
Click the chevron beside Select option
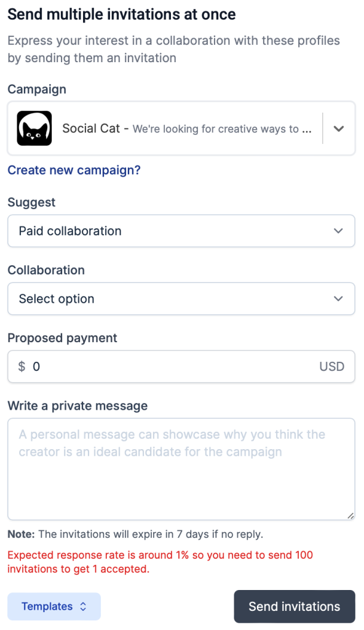pos(338,299)
